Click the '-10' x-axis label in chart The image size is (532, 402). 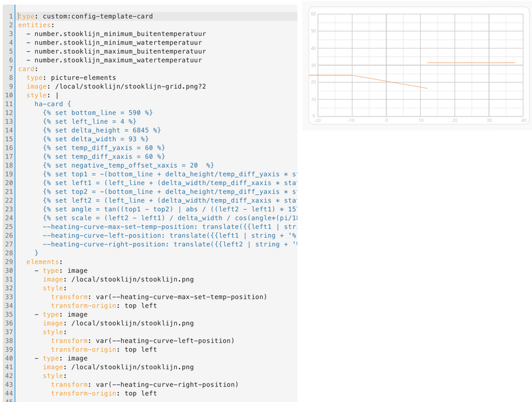coord(351,120)
